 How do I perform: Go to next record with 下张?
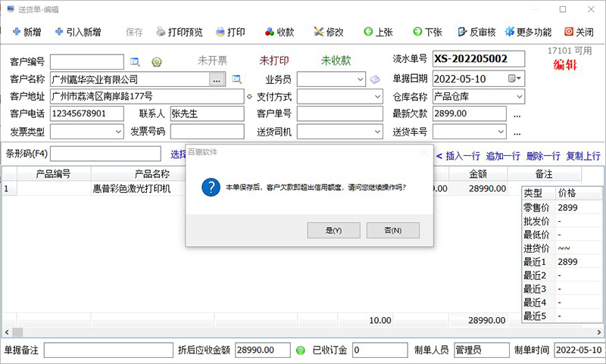427,32
